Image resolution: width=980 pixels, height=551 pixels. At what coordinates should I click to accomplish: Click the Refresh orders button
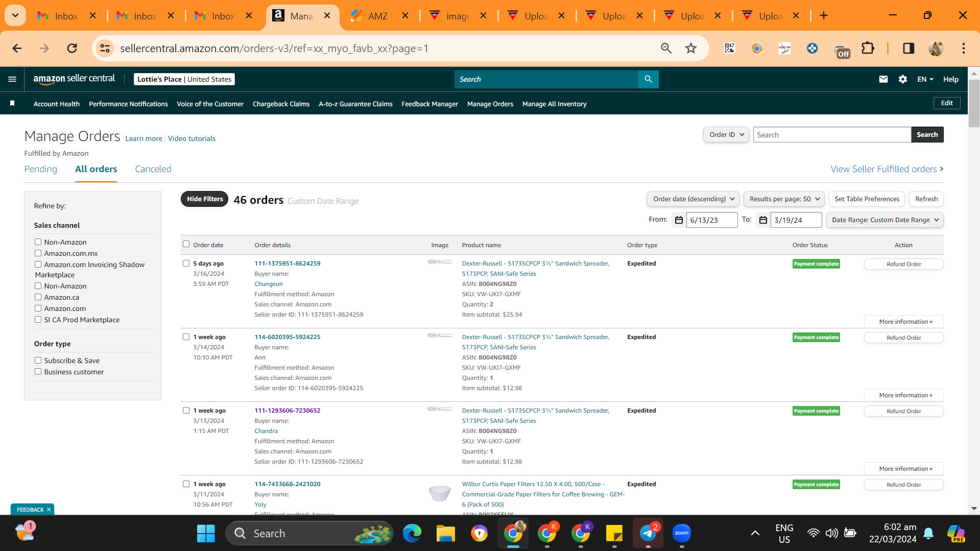tap(926, 199)
